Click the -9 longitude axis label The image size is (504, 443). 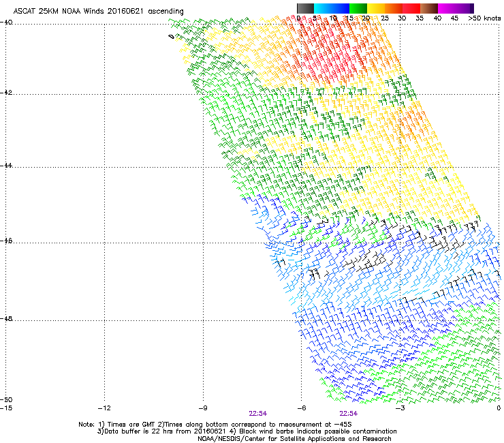pos(203,408)
